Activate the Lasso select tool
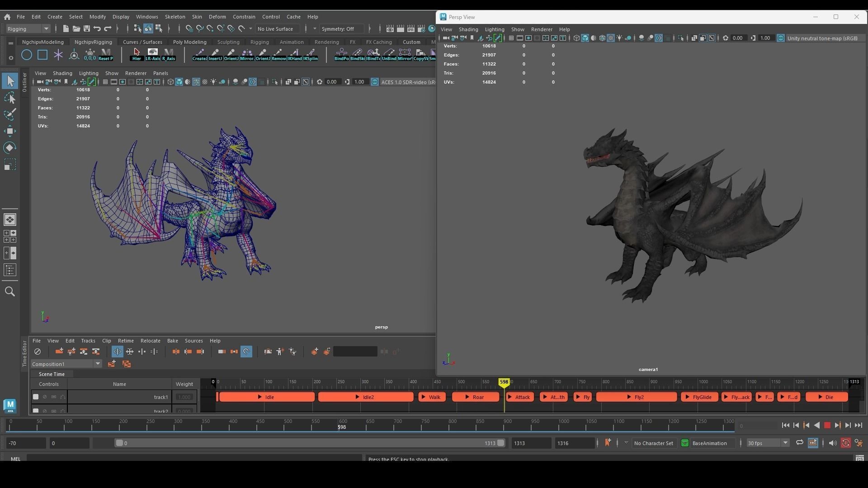The image size is (868, 488). (10, 98)
